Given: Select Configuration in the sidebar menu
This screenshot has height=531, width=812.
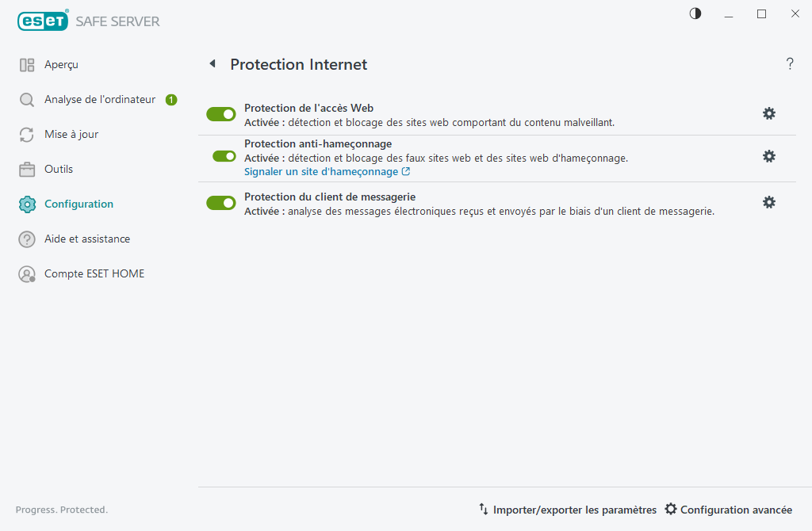Looking at the screenshot, I should tap(78, 204).
